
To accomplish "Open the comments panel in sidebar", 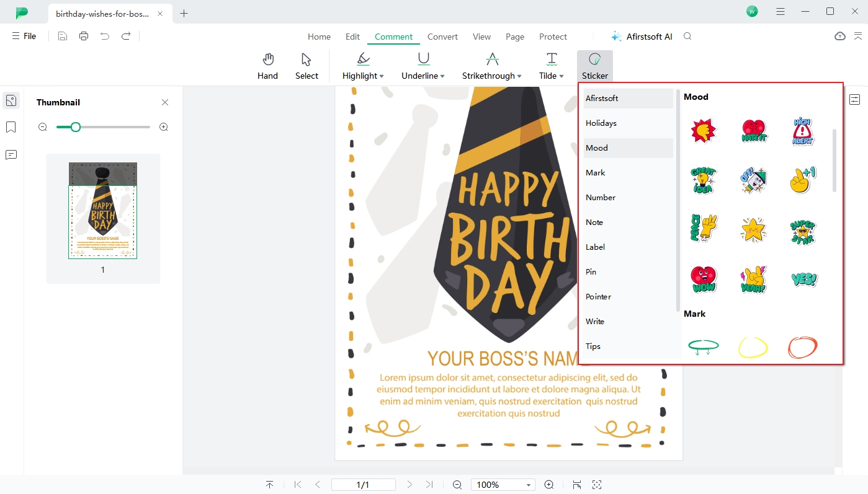I will (11, 155).
